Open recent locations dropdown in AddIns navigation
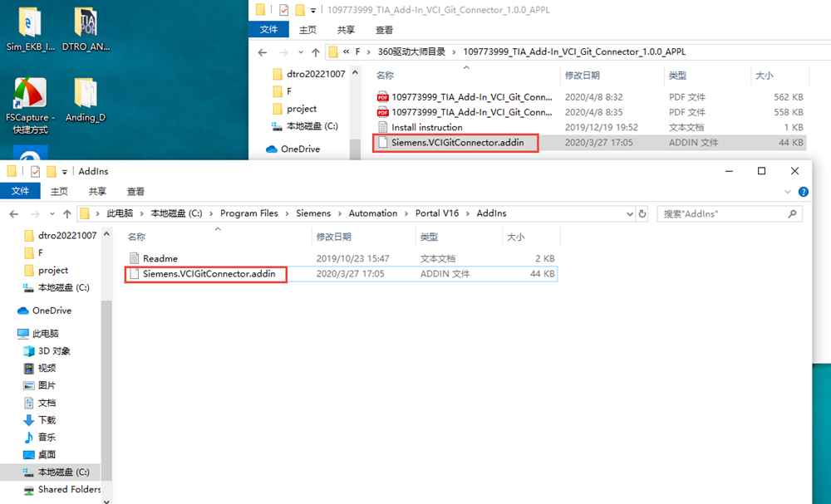 tap(52, 214)
